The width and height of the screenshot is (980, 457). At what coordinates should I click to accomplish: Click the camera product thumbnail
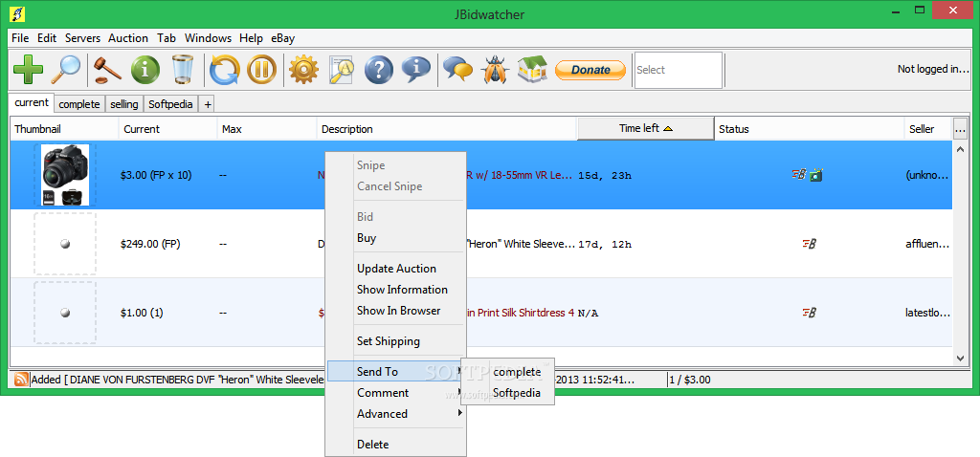pyautogui.click(x=65, y=175)
